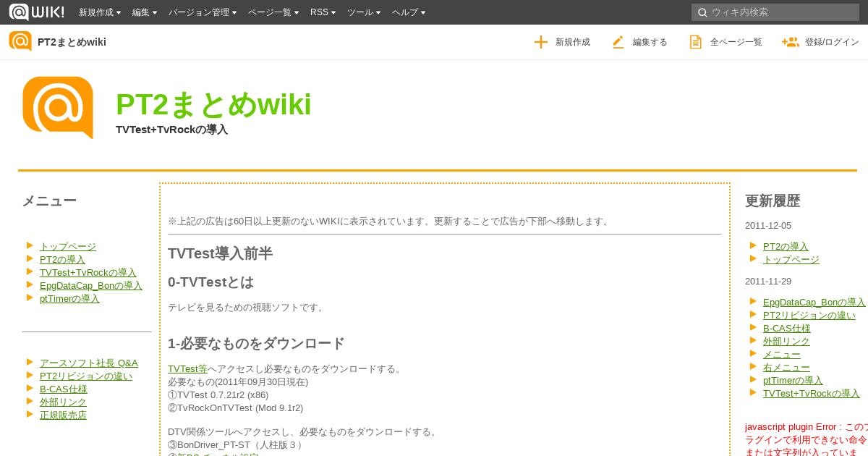
Task: Open 外部リンク in the left menu
Action: point(63,402)
